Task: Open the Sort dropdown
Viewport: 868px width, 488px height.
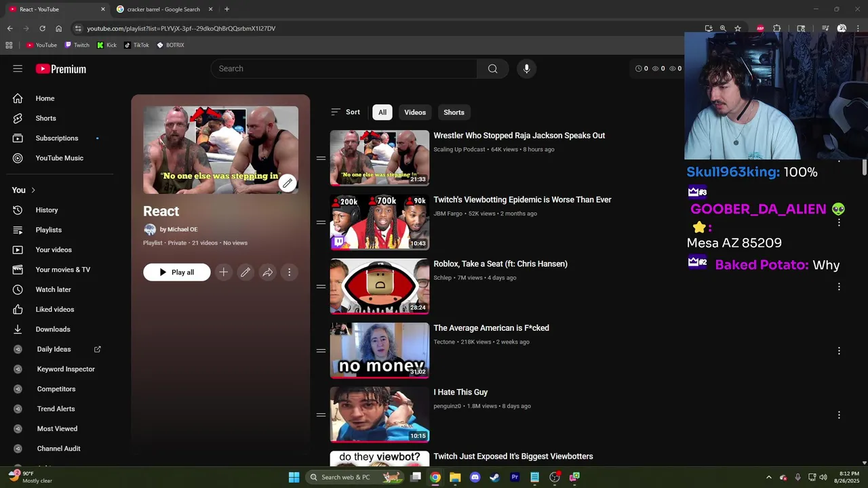Action: [x=345, y=112]
